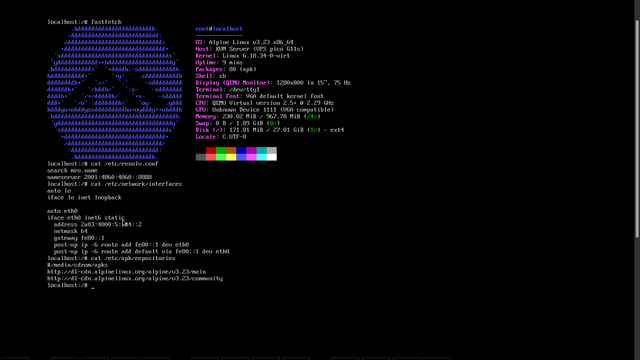Pick the orange-brown color block
This screenshot has height=360, width=640.
click(x=231, y=151)
